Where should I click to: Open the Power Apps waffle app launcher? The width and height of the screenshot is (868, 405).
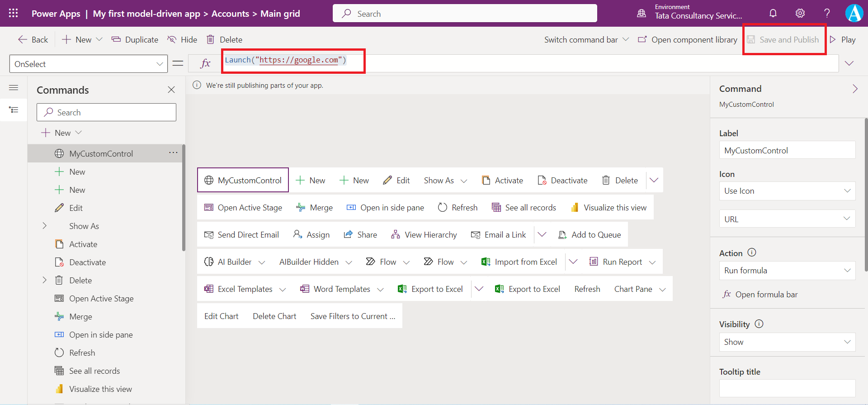coord(14,13)
